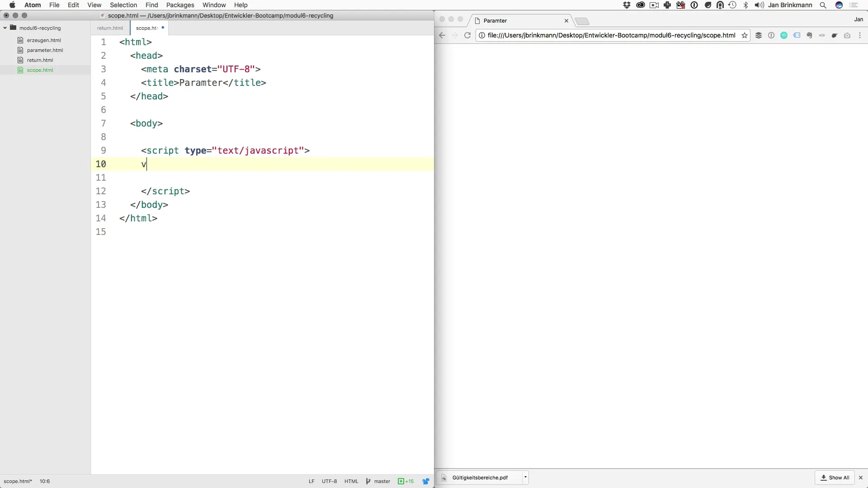The height and width of the screenshot is (488, 868).
Task: Open parameter.html in the tree view
Action: tap(45, 50)
